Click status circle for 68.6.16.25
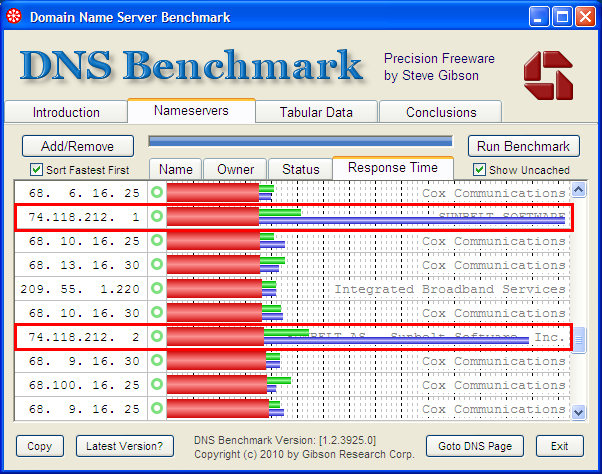Screen dimensions: 602x474 coord(157,192)
